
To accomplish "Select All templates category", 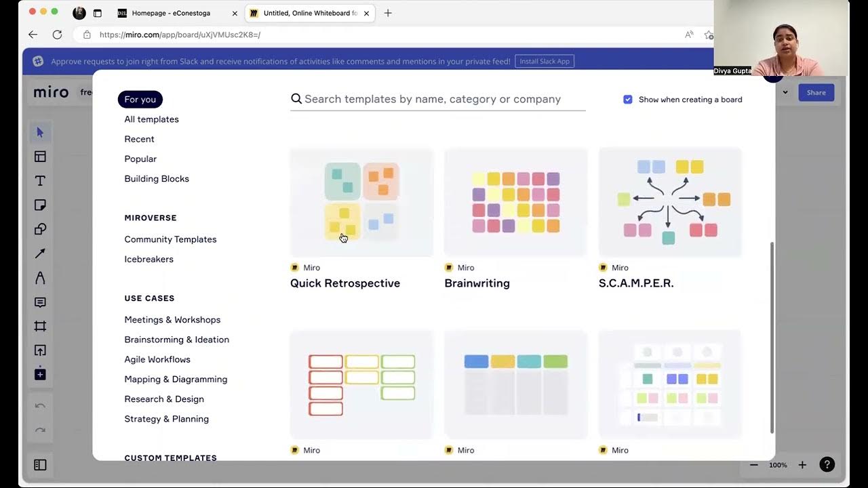I will coord(152,119).
